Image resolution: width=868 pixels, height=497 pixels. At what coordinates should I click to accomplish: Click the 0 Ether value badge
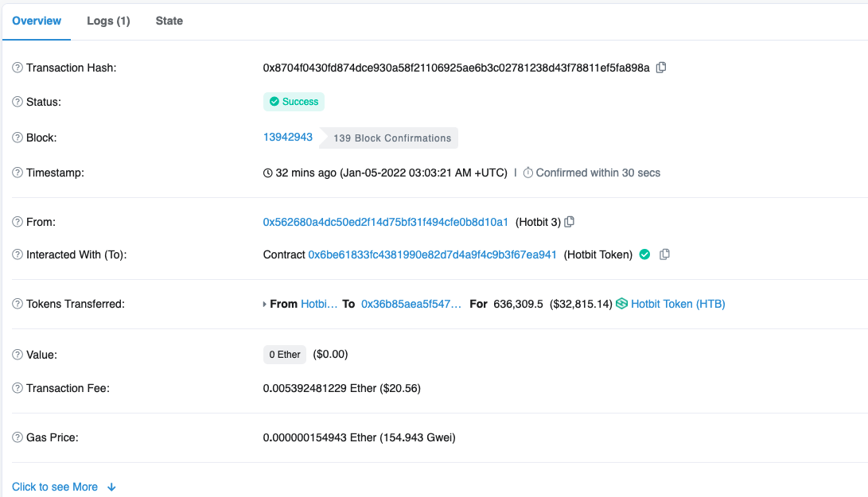coord(285,355)
